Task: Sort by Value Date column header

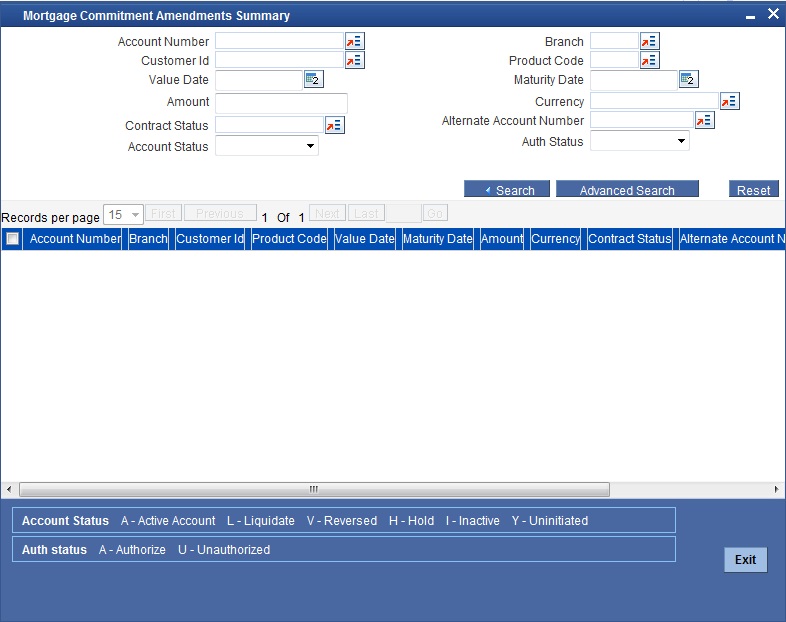Action: point(364,239)
